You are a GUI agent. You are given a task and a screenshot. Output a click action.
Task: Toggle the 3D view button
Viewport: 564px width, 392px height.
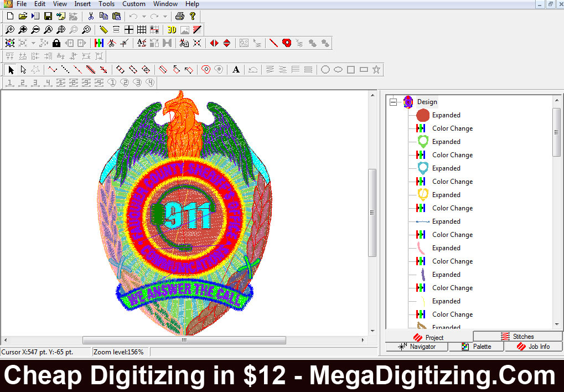pyautogui.click(x=172, y=30)
